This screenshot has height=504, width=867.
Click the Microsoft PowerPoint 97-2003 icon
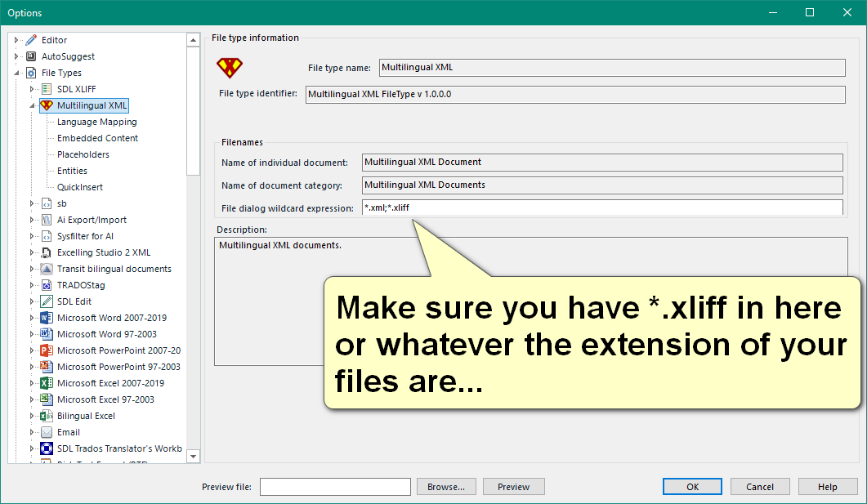pyautogui.click(x=47, y=367)
